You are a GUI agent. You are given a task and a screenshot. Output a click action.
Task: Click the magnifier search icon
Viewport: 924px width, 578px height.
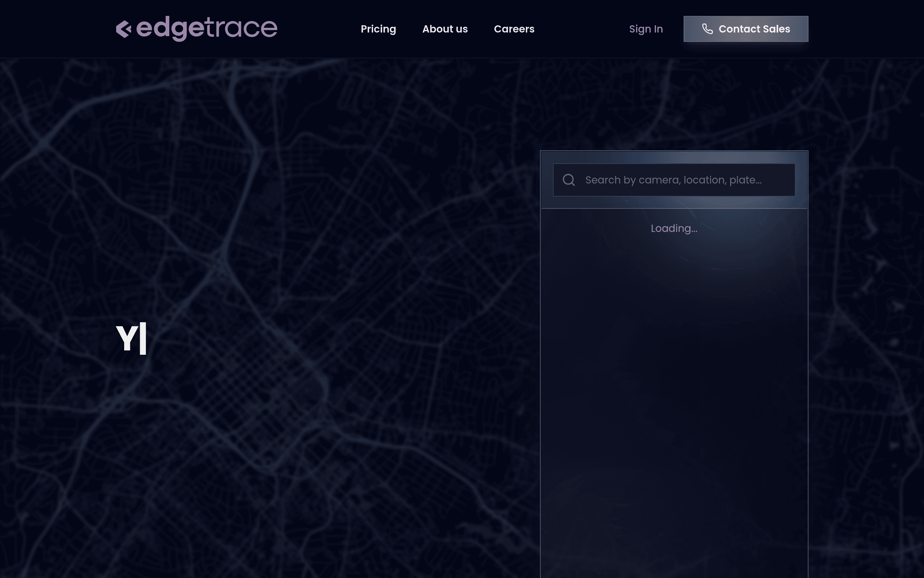click(x=569, y=180)
